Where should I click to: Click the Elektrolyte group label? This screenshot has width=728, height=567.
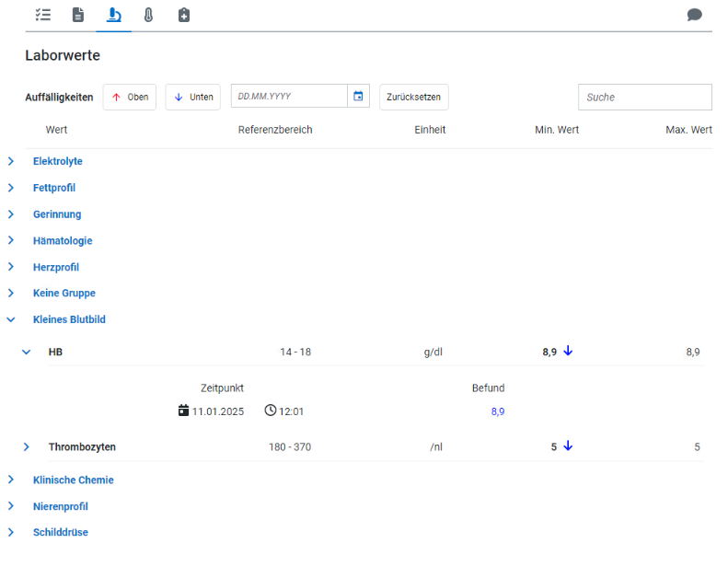click(58, 161)
